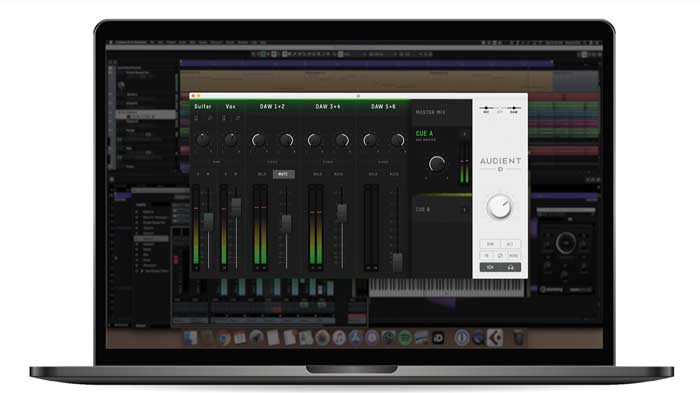Open Spotify from the Dock
The image size is (700, 393).
[405, 338]
